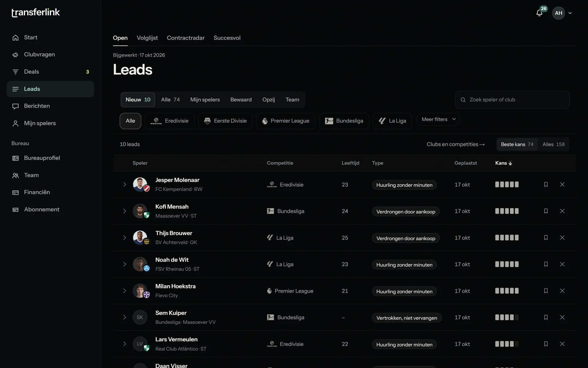Open the notifications bell
588x368 pixels.
(539, 13)
